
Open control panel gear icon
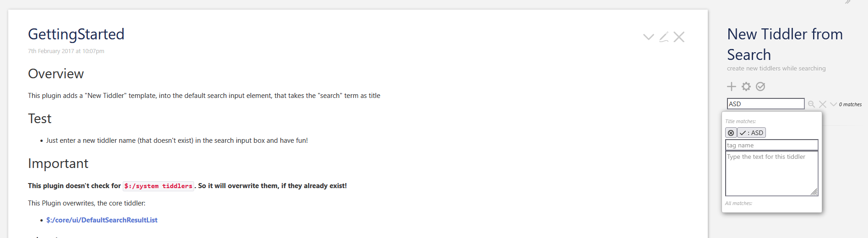pyautogui.click(x=746, y=87)
